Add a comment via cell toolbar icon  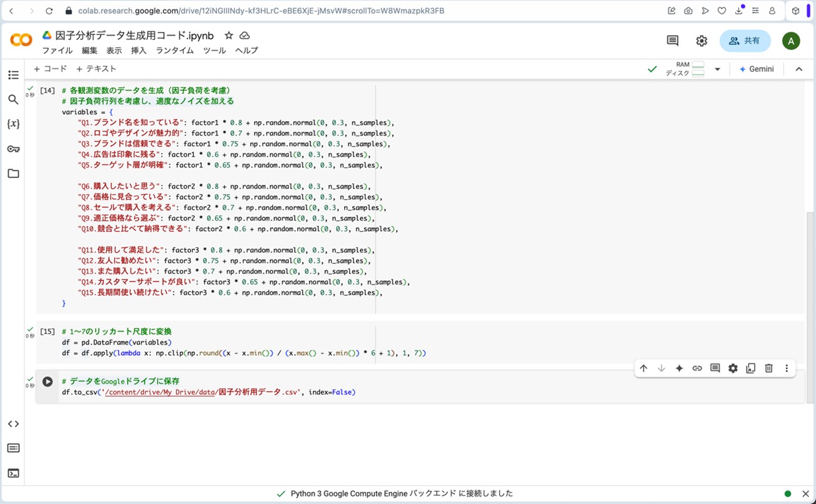coord(715,369)
